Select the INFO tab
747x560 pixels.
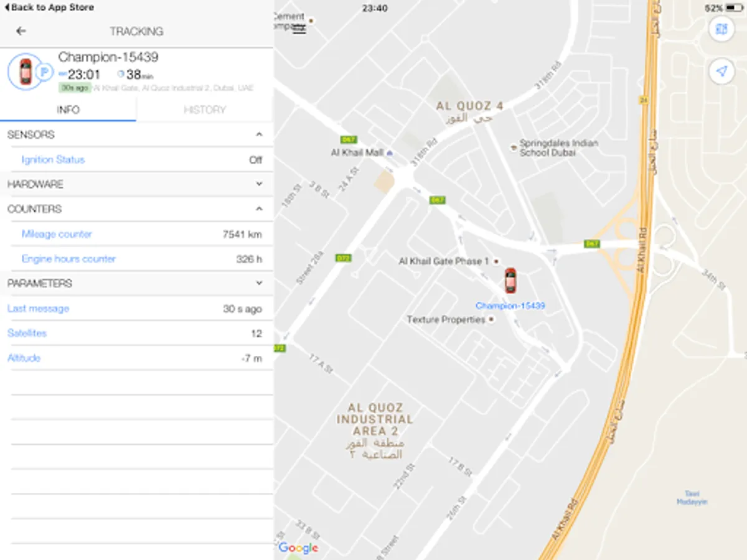(68, 110)
